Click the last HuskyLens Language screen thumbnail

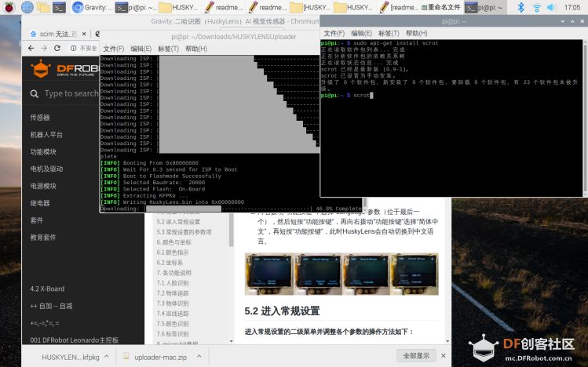[x=415, y=274]
